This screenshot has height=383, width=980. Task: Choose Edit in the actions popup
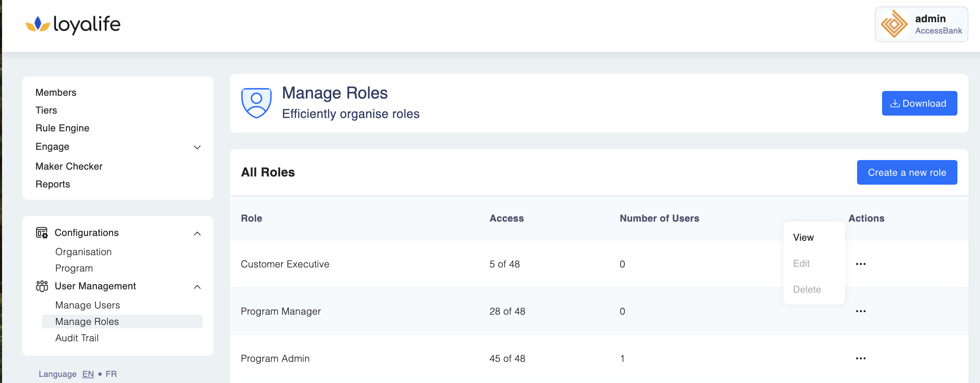[801, 263]
